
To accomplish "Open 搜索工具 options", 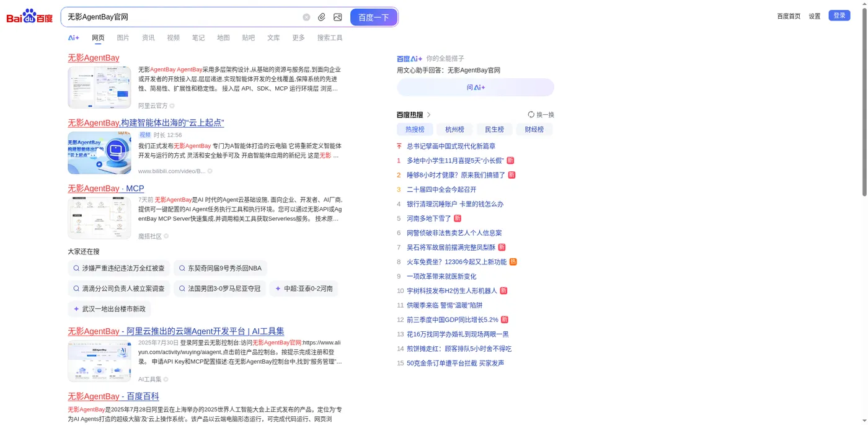I will (x=330, y=38).
